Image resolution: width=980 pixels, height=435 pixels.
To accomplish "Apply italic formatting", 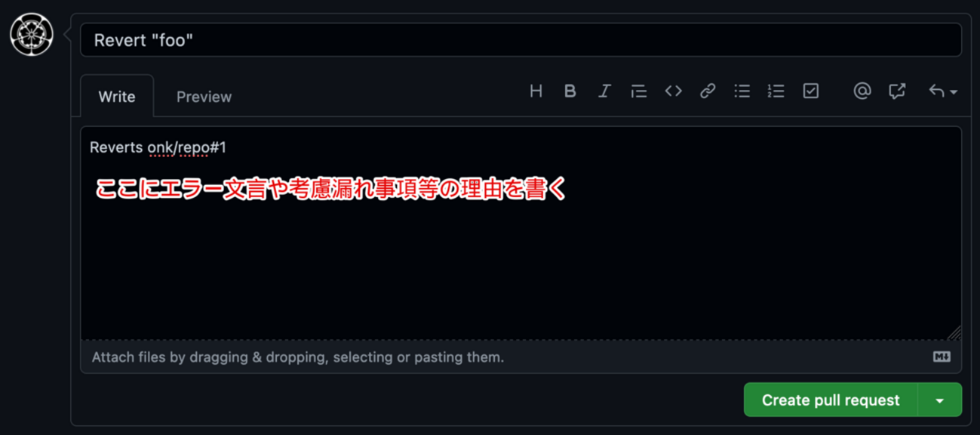I will click(604, 91).
